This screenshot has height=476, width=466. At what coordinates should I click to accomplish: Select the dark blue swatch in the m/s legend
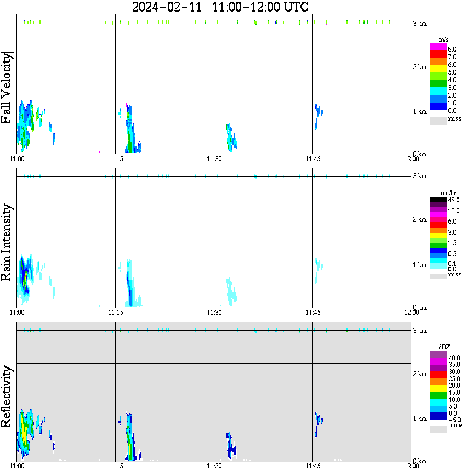point(438,106)
